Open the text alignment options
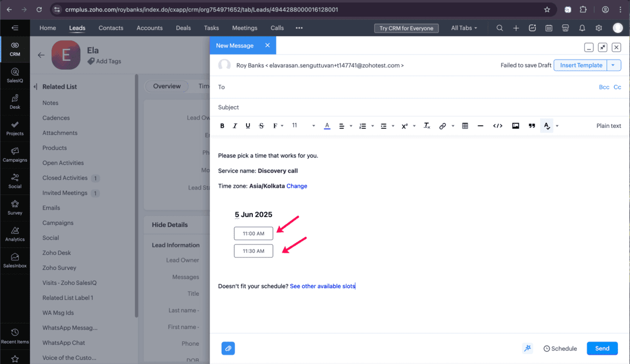 (345, 126)
